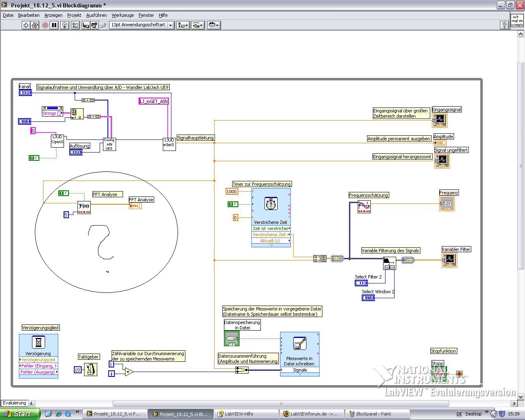The width and height of the screenshot is (525, 420).
Task: Expand the Verstrichene Zeit node terminals
Action: coord(271,245)
